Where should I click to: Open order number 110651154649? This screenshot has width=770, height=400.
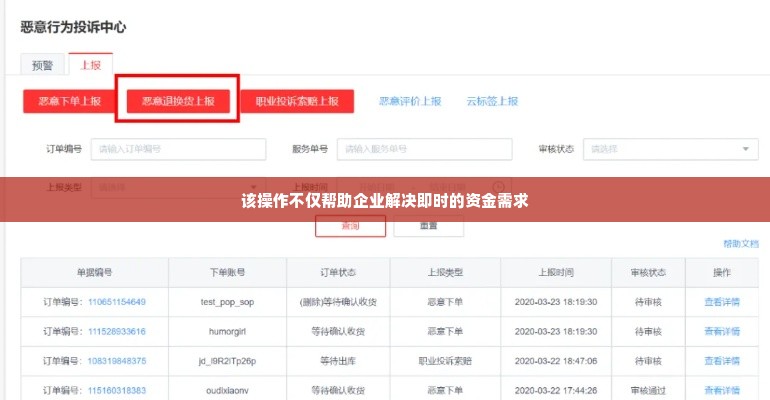(x=117, y=302)
